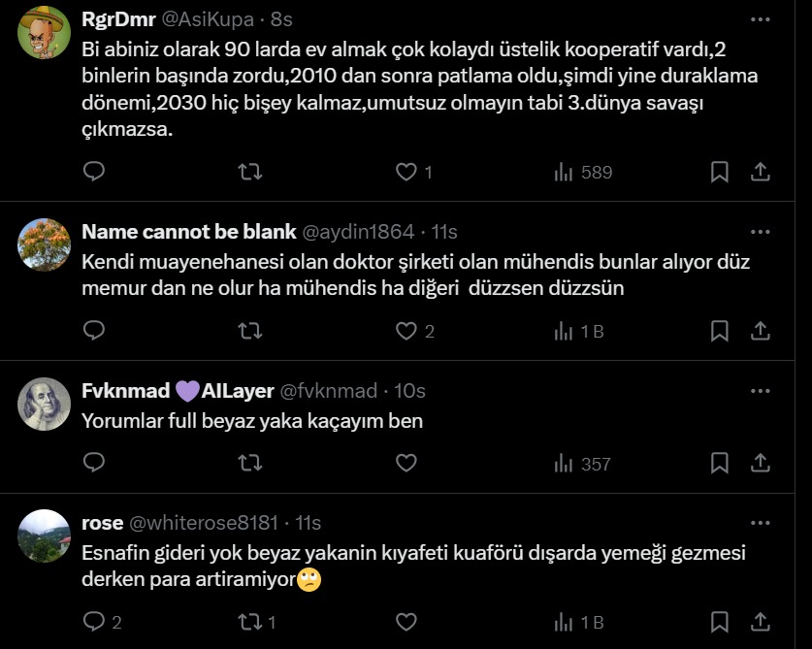Bookmark RgrDmr's tweet
The width and height of the screenshot is (812, 649).
click(719, 172)
